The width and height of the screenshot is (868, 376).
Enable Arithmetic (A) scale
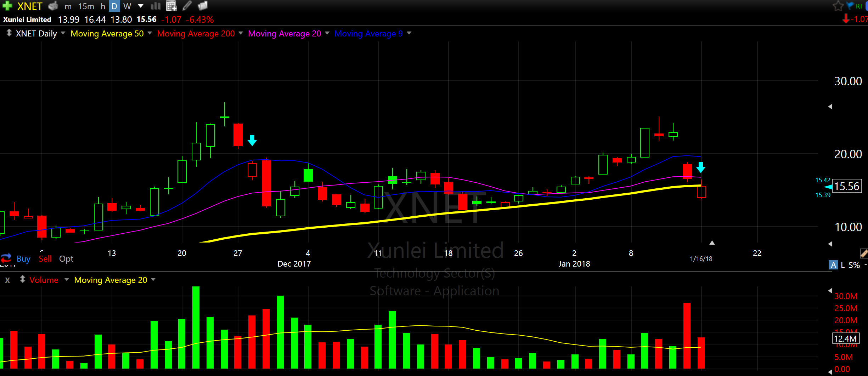(x=833, y=265)
